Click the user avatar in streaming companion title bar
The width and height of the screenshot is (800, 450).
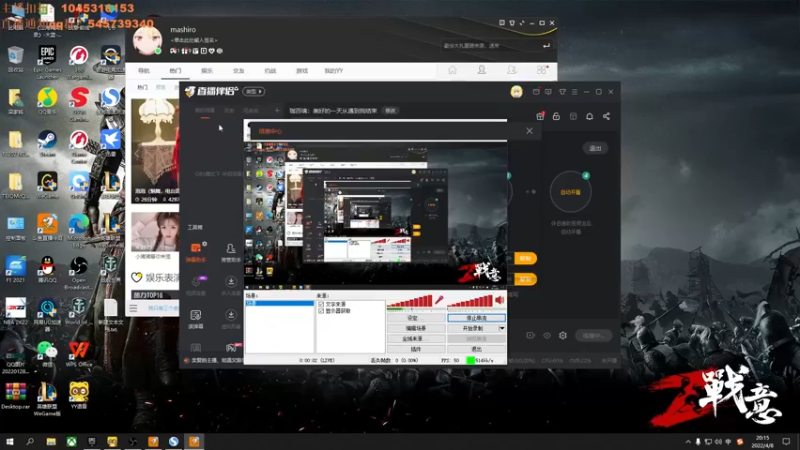coord(516,92)
